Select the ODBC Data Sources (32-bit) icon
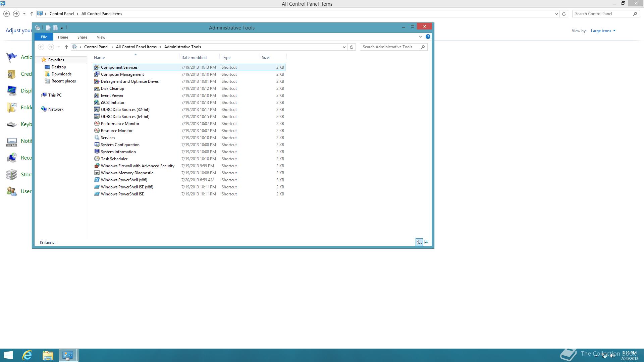The width and height of the screenshot is (644, 362). (x=97, y=110)
